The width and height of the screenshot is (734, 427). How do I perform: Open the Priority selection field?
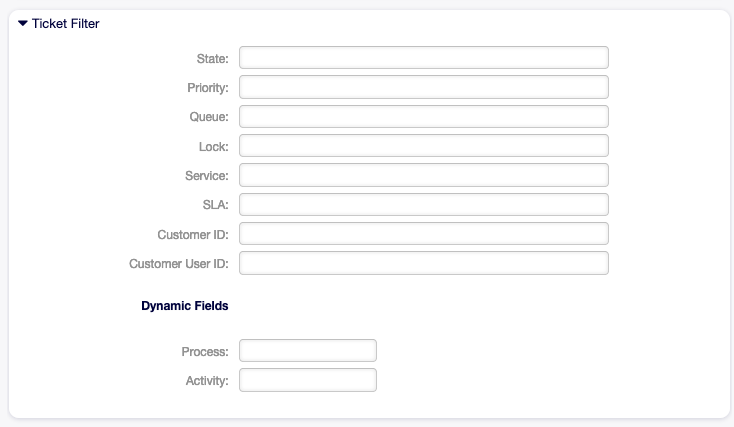424,88
